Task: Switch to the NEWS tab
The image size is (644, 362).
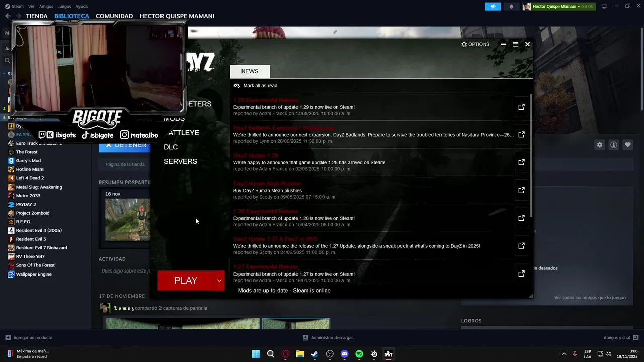Action: tap(250, 71)
